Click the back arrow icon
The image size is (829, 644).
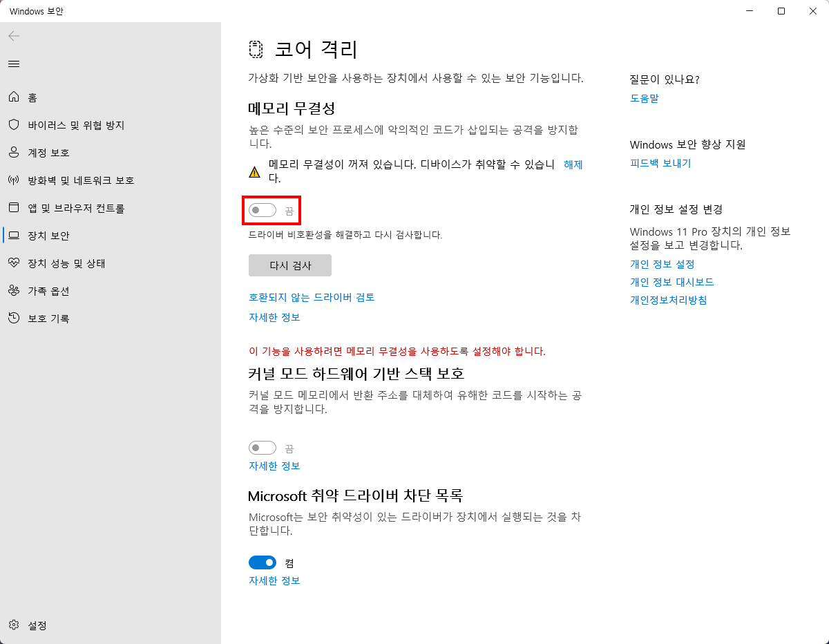click(14, 36)
